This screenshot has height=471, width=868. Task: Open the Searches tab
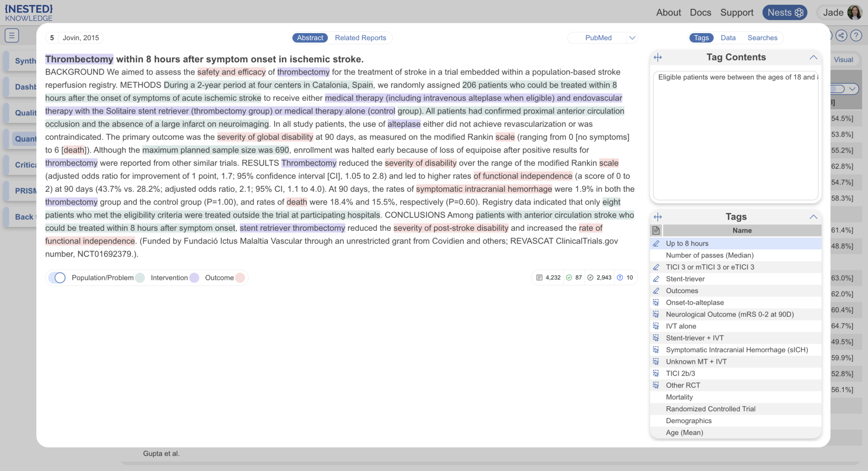point(762,38)
